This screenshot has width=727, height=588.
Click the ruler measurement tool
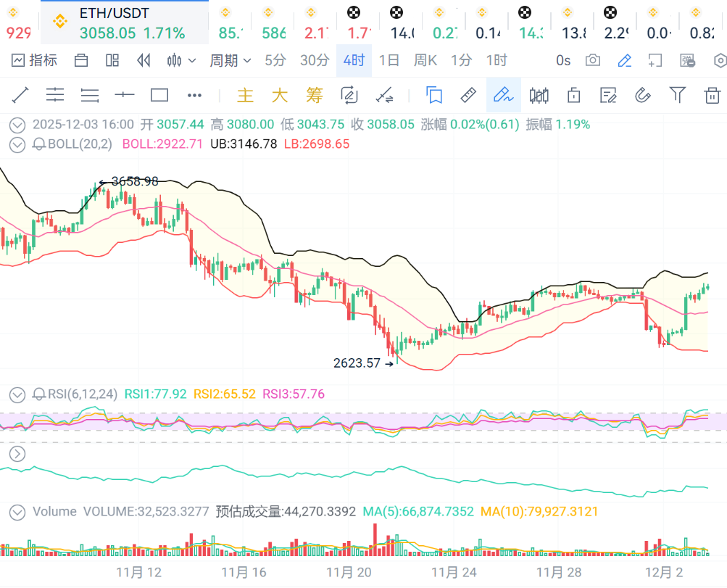[468, 95]
